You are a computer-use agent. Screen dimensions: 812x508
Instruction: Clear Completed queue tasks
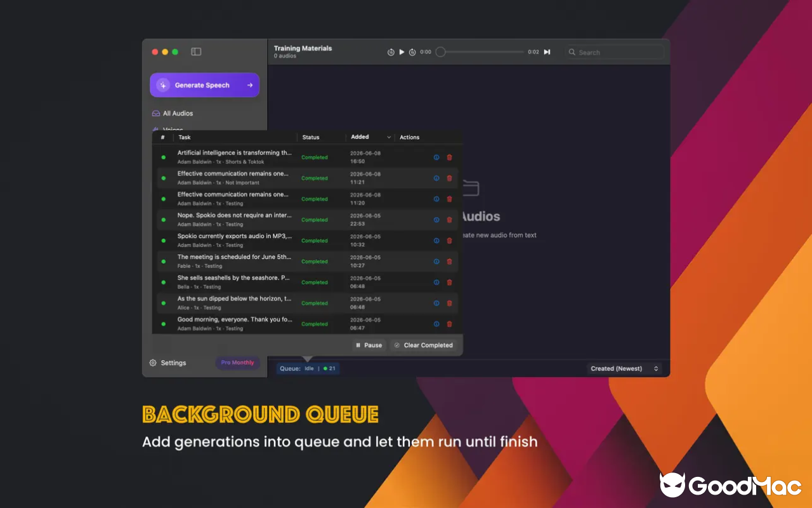click(x=423, y=345)
